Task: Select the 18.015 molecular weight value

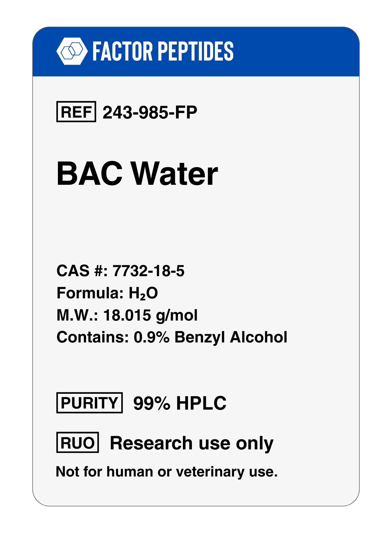Action: point(127,315)
